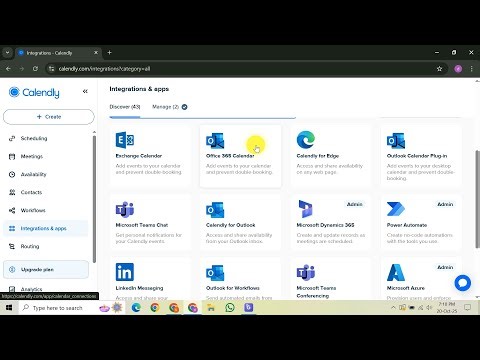Switch to the Manage (2) tab
Image resolution: width=480 pixels, height=360 pixels.
(169, 107)
